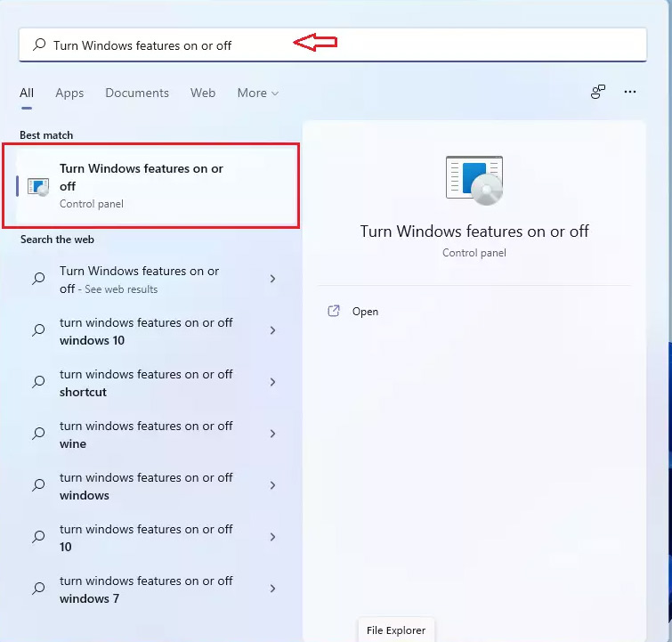
Task: Expand chevron for bold '10' suggestion
Action: [x=272, y=537]
